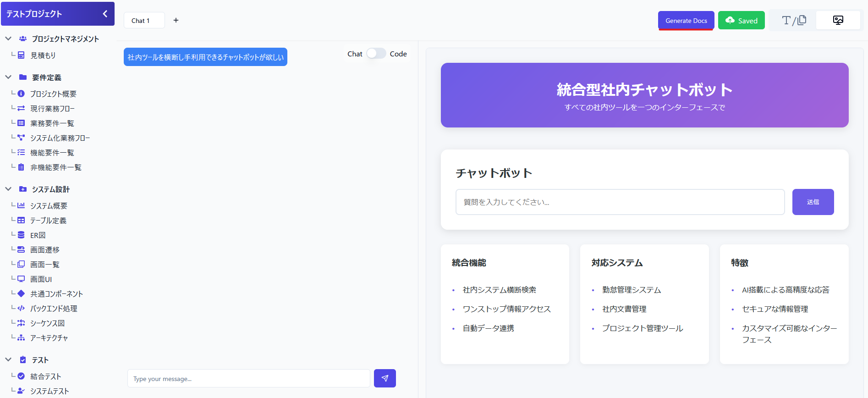Focus the Type your message input

(x=249, y=378)
